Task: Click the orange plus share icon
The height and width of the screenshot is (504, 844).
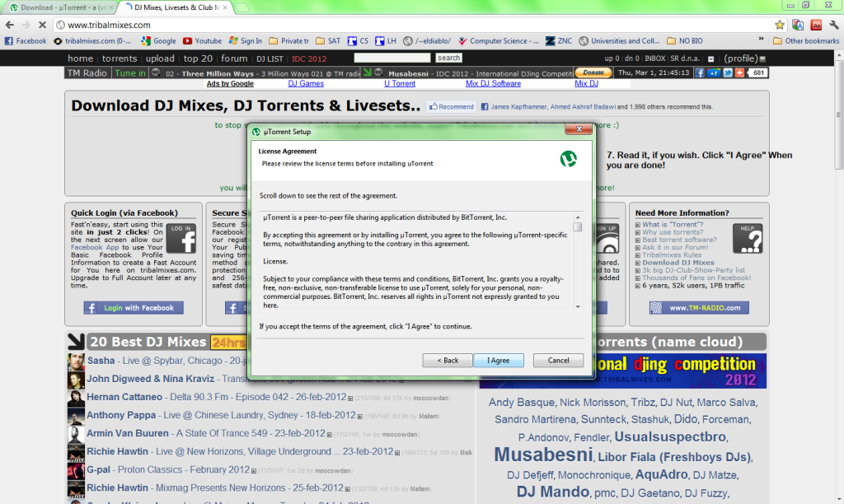Action: point(739,72)
